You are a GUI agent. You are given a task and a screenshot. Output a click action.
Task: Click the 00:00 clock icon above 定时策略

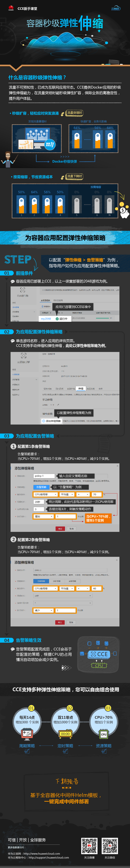[x=65, y=734]
